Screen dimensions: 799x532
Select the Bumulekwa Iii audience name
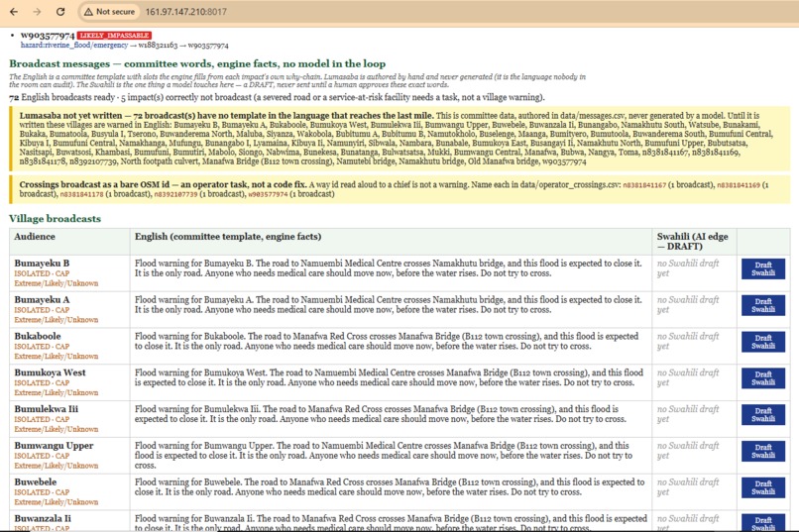[x=47, y=409]
